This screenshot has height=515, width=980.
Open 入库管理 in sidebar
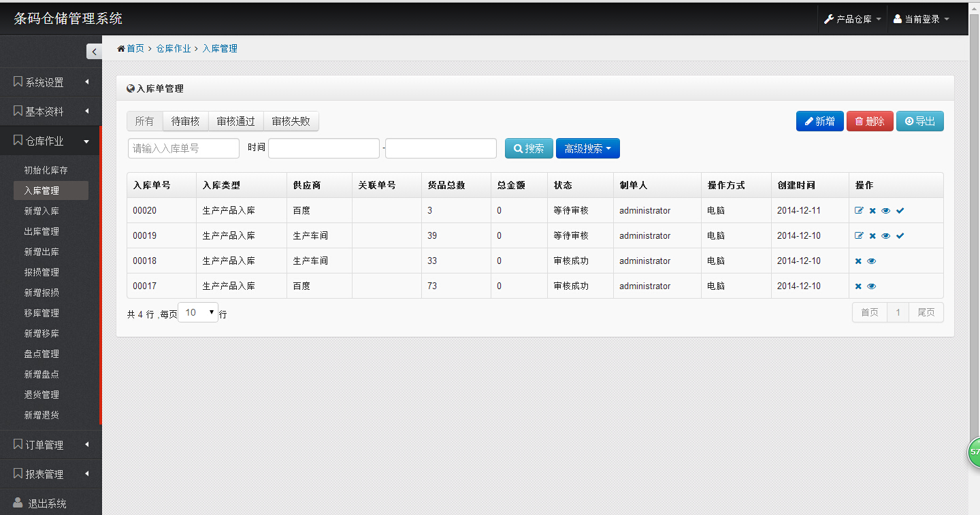coord(51,190)
